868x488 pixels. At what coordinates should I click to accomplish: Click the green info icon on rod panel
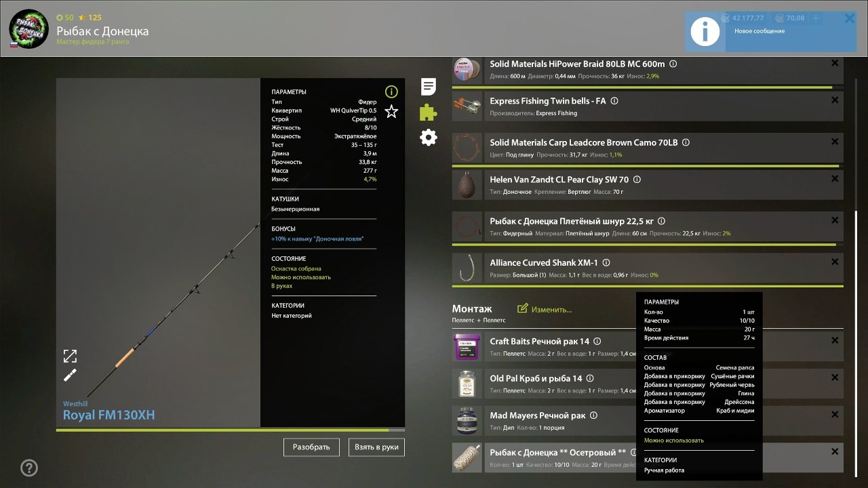point(391,91)
